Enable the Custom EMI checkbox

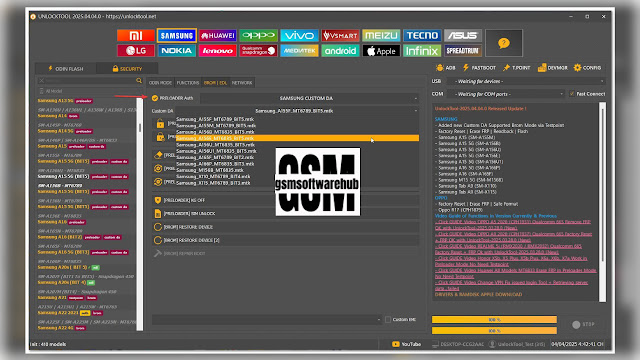pos(388,319)
